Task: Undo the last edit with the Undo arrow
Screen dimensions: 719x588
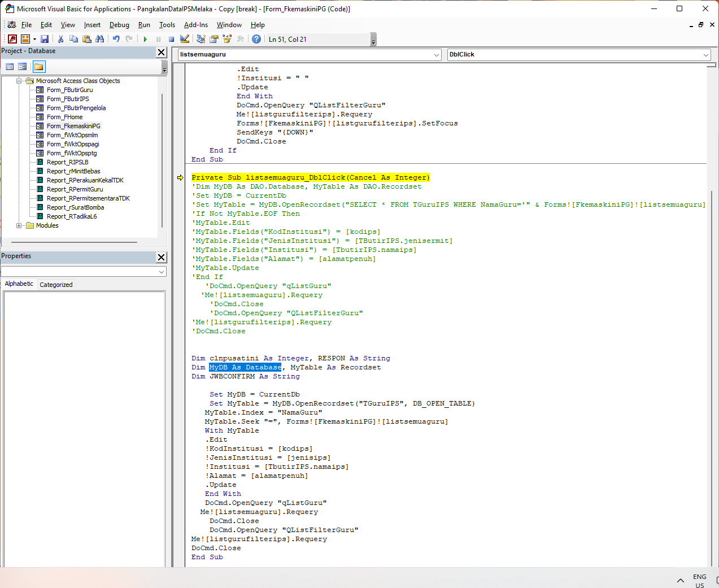Action: click(x=116, y=39)
